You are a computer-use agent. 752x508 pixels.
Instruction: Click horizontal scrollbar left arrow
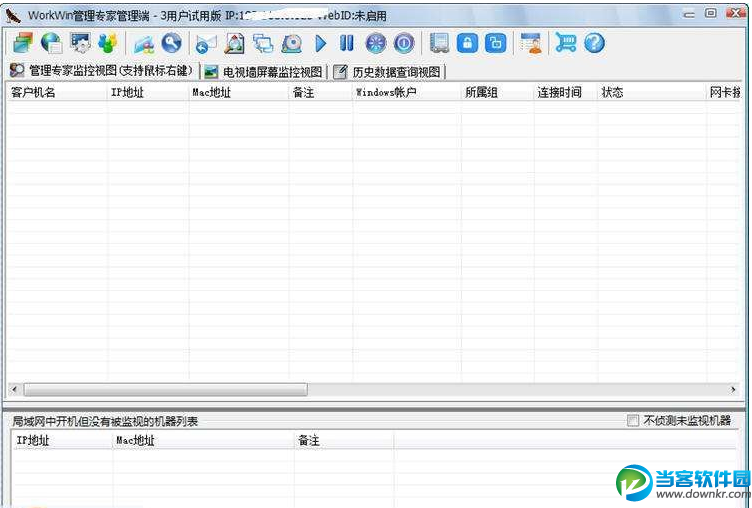tap(14, 389)
